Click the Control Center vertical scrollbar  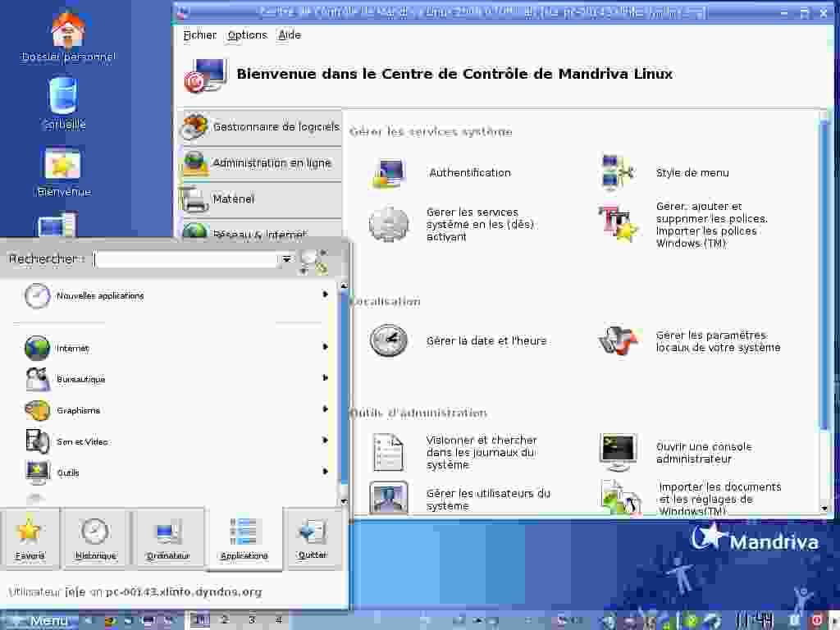(824, 273)
